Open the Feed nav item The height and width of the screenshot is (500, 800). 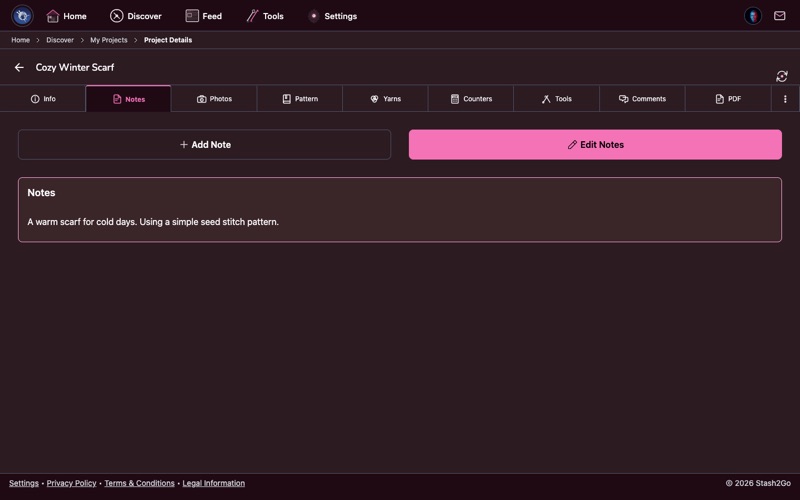204,16
